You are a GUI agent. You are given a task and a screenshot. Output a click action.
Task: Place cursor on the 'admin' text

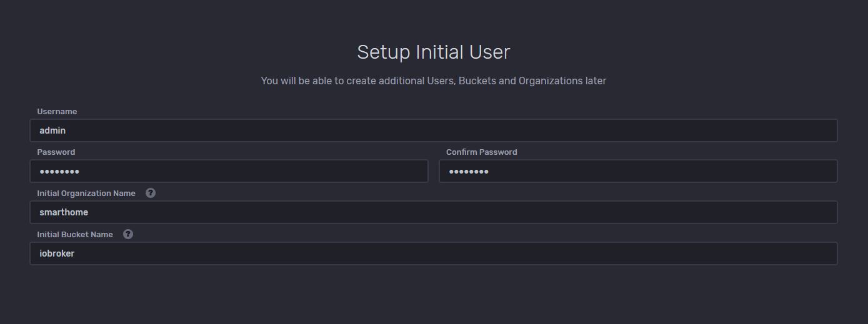tap(52, 130)
